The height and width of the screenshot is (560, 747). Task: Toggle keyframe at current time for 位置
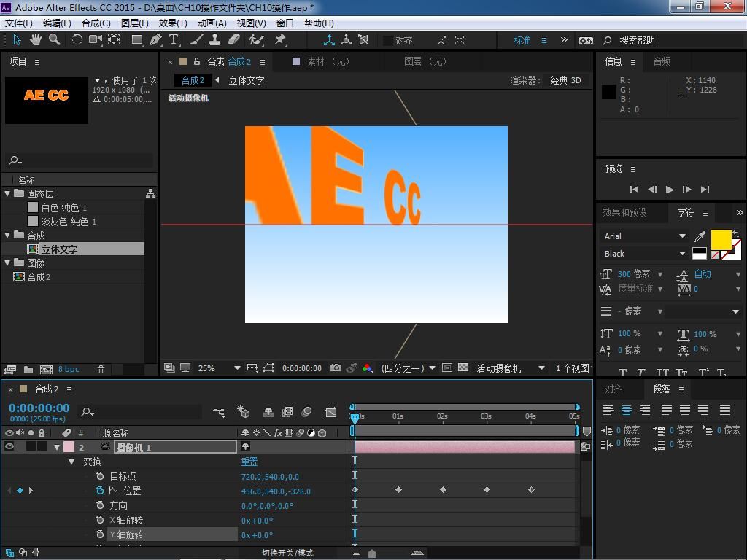coord(20,490)
